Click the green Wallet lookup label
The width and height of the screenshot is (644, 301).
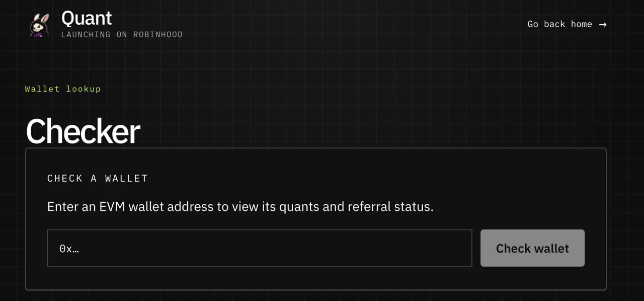tap(63, 89)
